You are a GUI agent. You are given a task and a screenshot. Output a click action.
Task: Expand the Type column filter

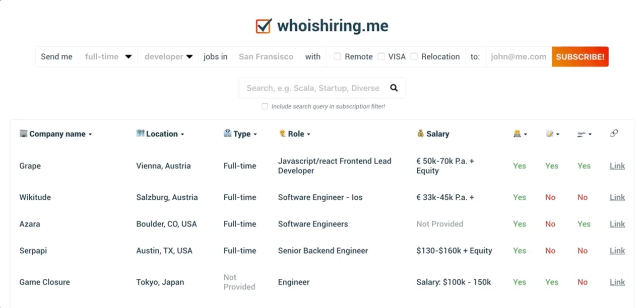coord(240,134)
